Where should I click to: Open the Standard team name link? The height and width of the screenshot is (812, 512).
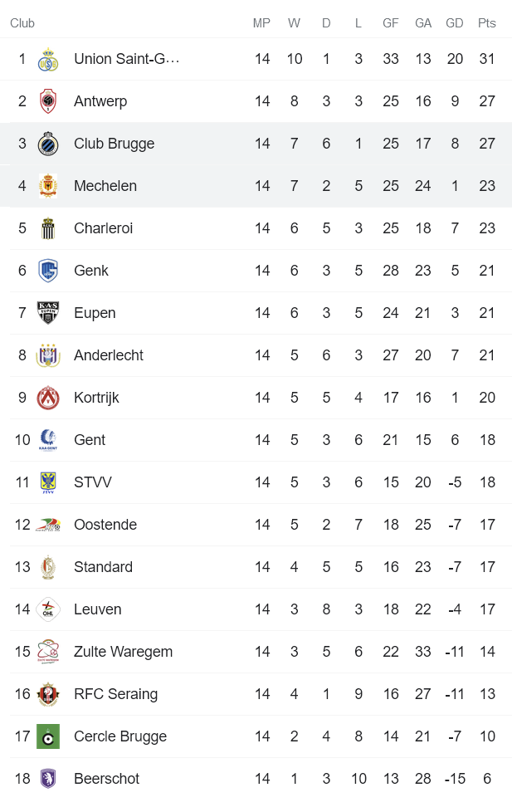tap(103, 567)
